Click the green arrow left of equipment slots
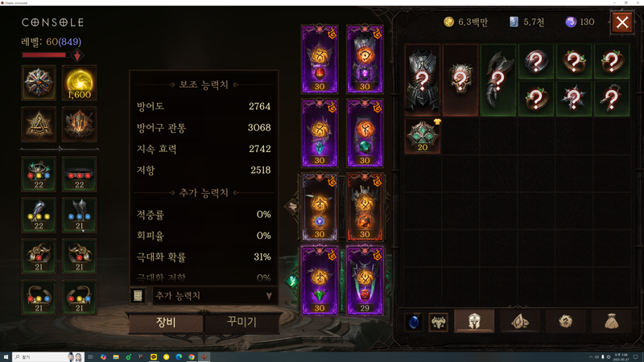Image resolution: width=644 pixels, height=362 pixels. pyautogui.click(x=292, y=281)
